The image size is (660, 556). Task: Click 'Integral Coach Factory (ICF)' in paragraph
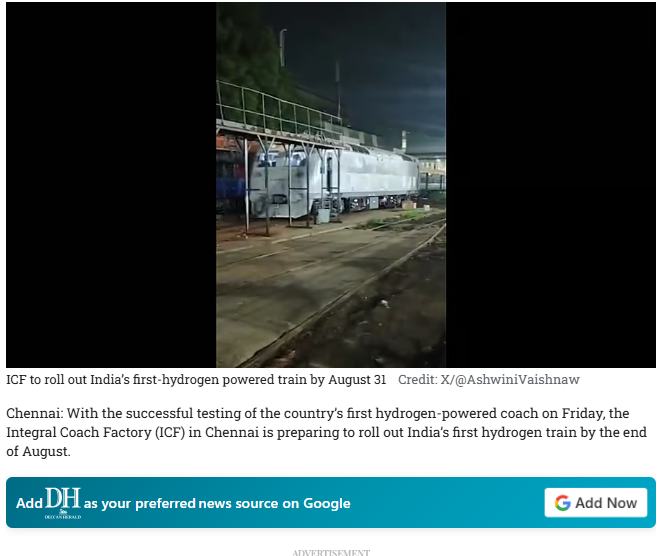96,432
